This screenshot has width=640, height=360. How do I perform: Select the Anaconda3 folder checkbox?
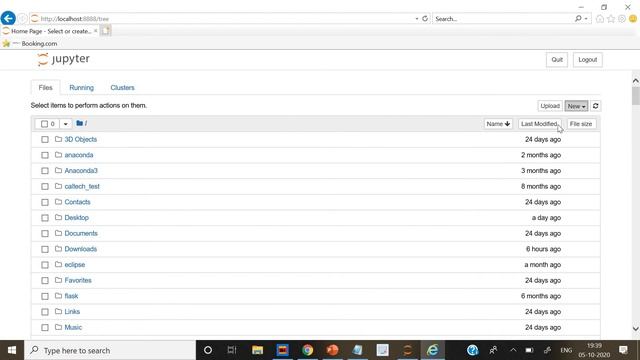click(45, 171)
